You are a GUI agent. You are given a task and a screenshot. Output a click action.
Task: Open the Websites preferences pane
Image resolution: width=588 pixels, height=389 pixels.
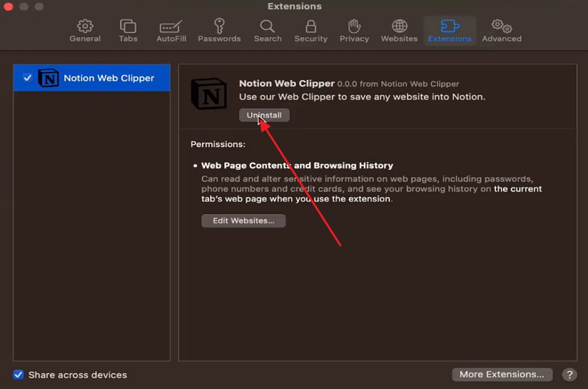[x=399, y=30]
